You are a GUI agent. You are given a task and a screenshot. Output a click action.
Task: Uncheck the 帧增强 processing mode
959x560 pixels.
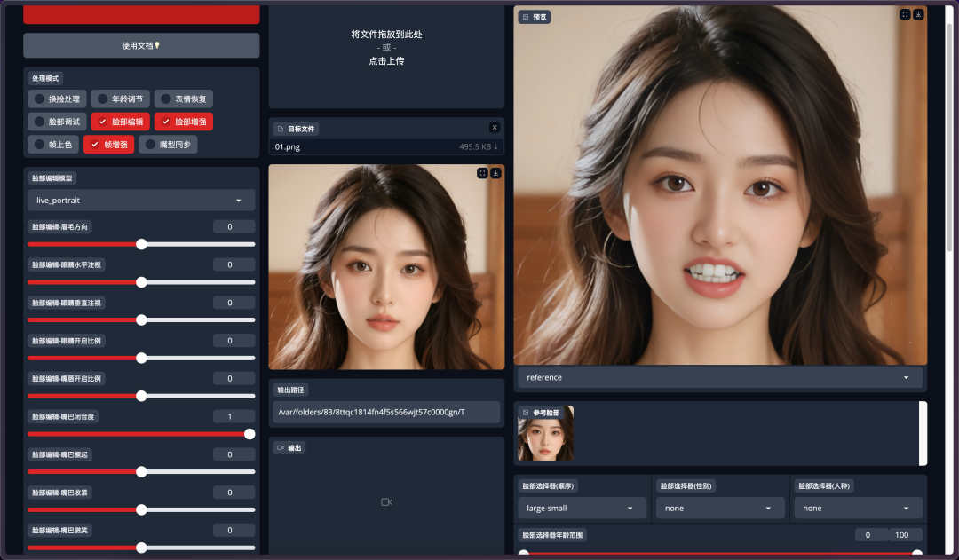click(109, 145)
